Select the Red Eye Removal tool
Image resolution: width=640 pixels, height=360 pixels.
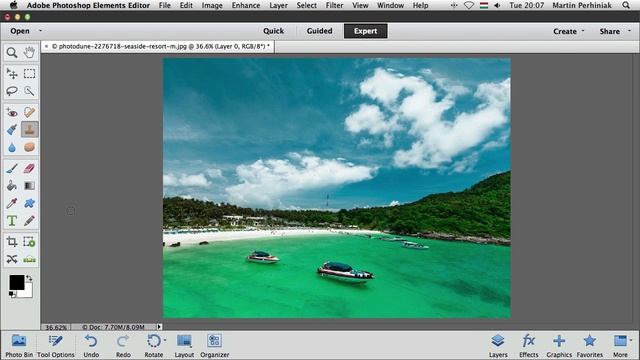[x=12, y=112]
